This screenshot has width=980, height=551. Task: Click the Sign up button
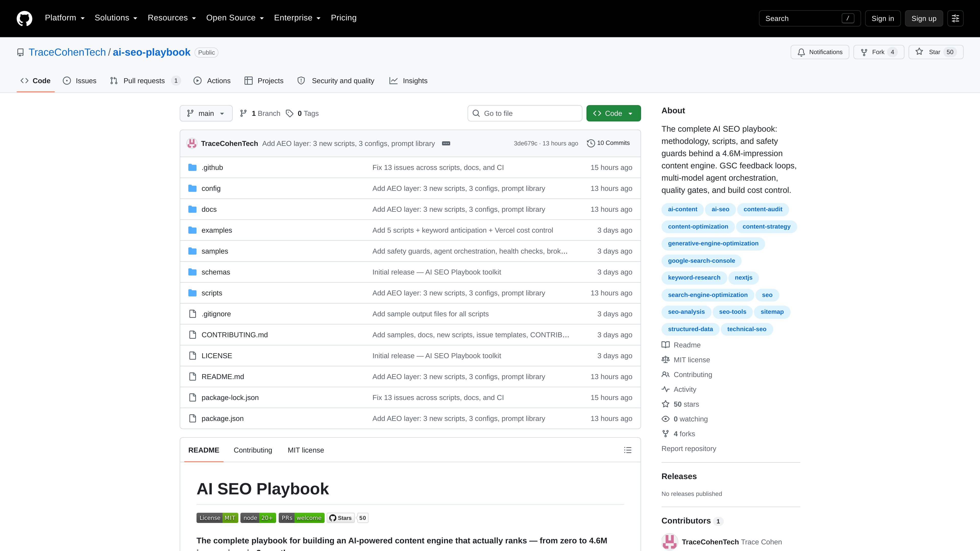click(924, 18)
